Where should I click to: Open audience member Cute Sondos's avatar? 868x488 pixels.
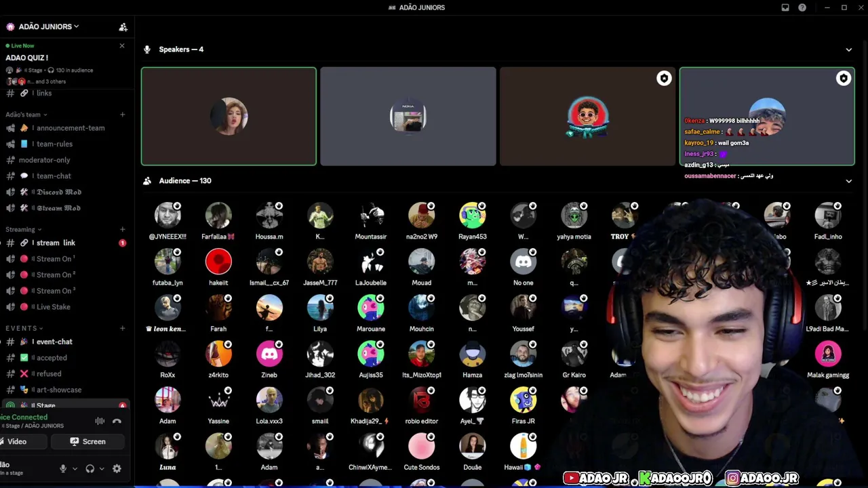422,446
